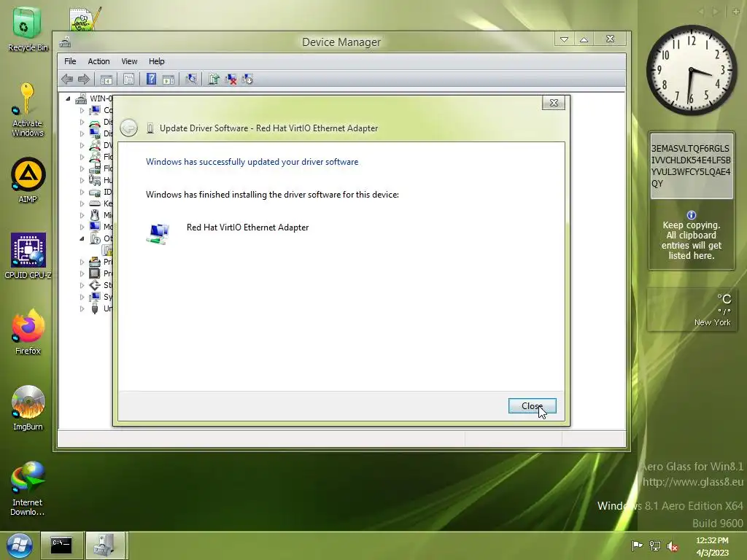Expand the Universal Serial Bus controllers arrow

(82, 308)
